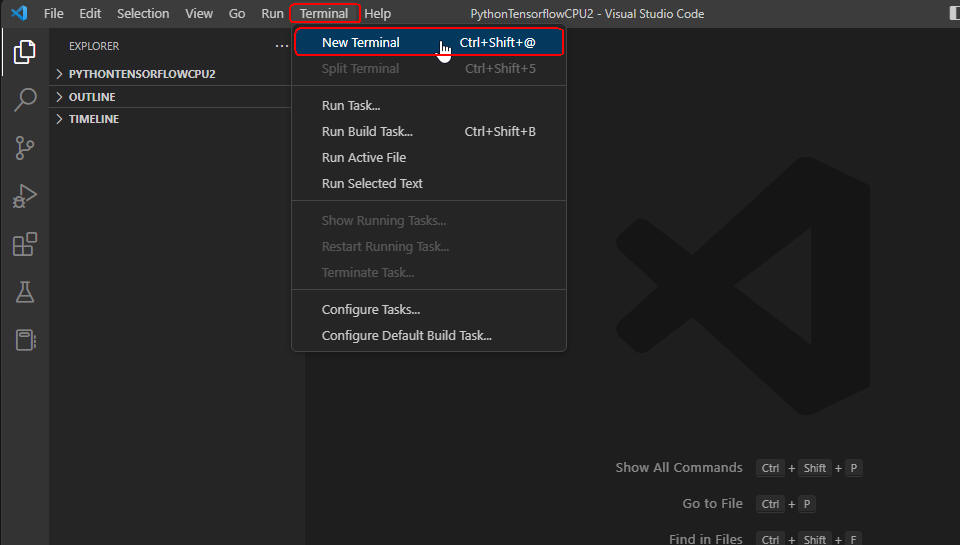This screenshot has width=960, height=545.
Task: Click the window title PythonTensorflowCPU2 text
Action: 587,13
